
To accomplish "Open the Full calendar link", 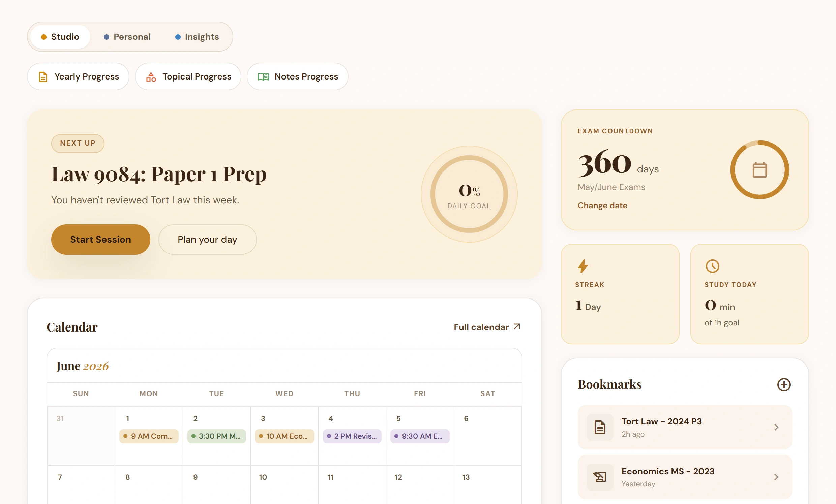I will coord(487,327).
